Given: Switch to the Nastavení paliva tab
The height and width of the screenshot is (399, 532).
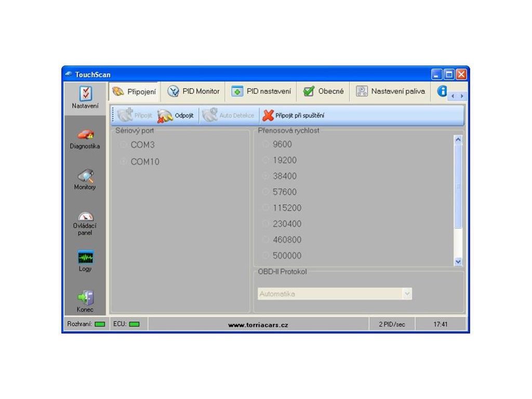Looking at the screenshot, I should (x=390, y=91).
